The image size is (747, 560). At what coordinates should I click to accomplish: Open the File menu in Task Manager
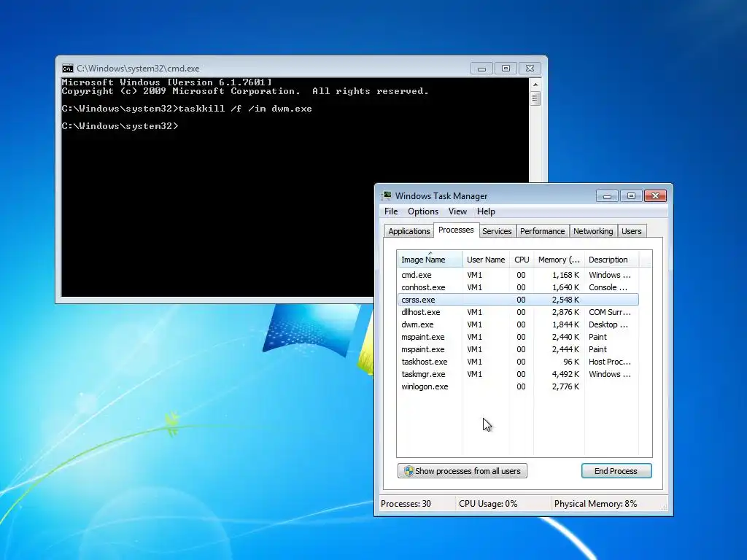[391, 211]
